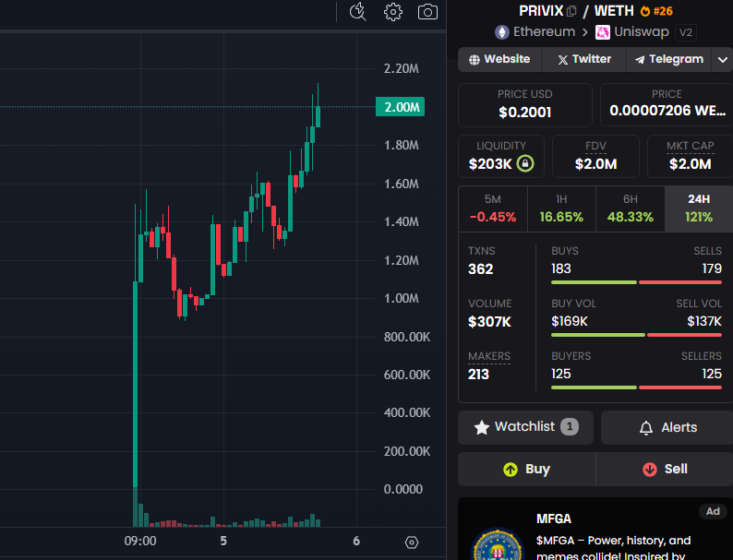Copy PRIVIX token address icon
The height and width of the screenshot is (560, 733).
tap(571, 11)
